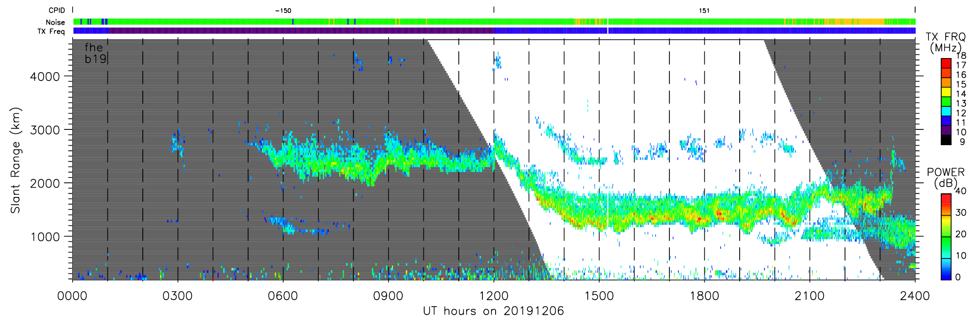This screenshot has width=980, height=326.
Task: Click the 0900 time axis label
Action: (389, 296)
